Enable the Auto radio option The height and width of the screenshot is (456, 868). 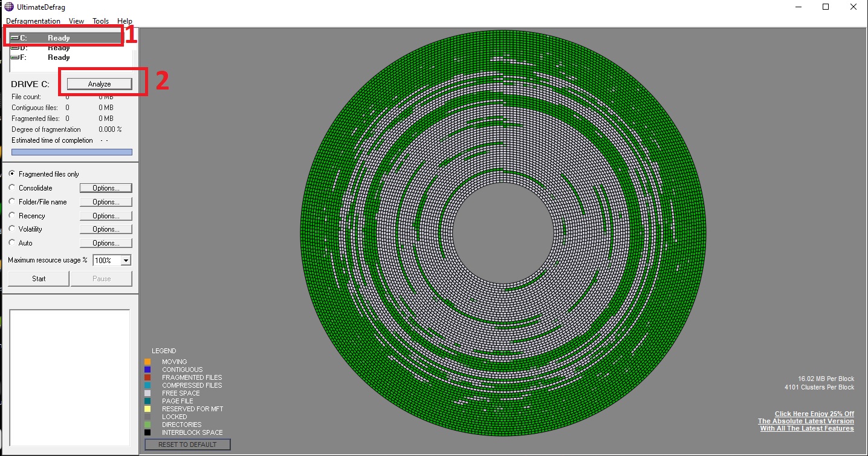12,243
